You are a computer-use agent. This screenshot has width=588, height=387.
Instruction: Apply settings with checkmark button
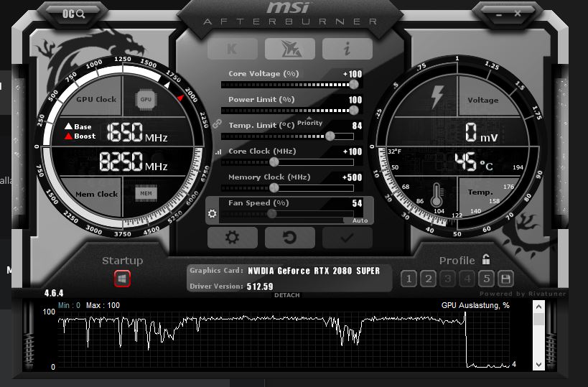(x=347, y=238)
